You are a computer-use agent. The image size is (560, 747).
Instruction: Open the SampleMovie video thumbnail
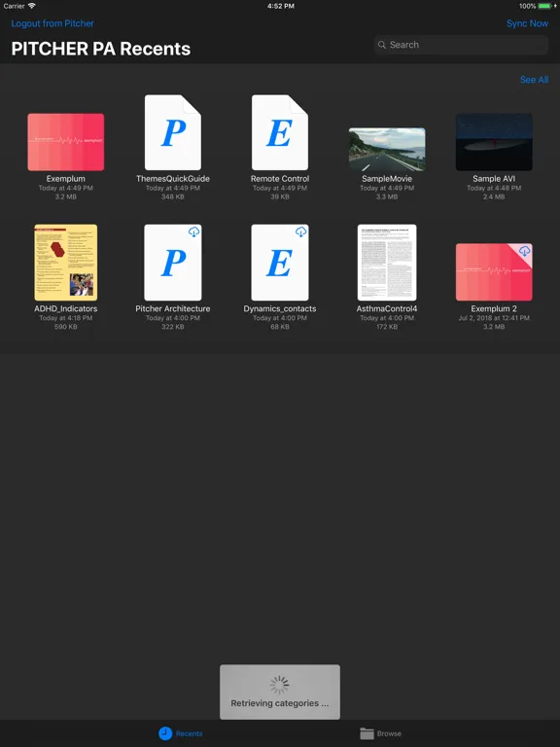point(387,149)
